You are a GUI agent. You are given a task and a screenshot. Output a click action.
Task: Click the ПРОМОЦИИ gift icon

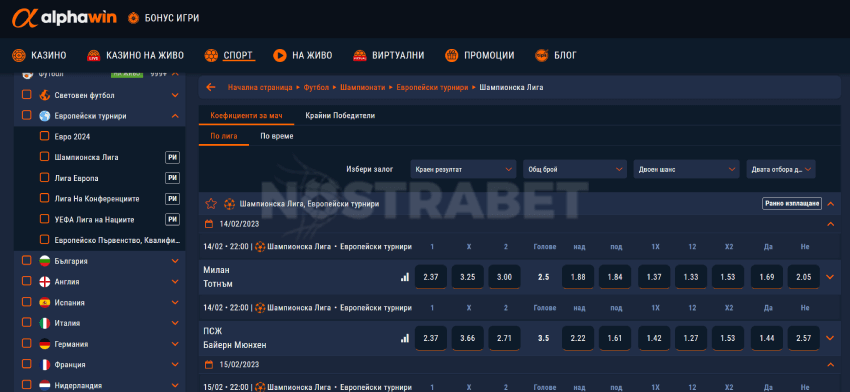pyautogui.click(x=452, y=55)
